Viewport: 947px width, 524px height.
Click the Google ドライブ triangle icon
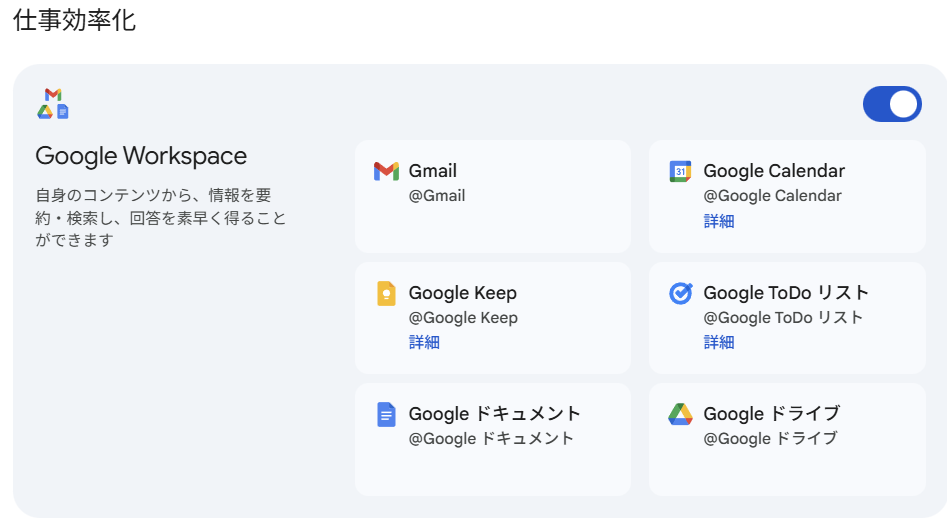[680, 414]
